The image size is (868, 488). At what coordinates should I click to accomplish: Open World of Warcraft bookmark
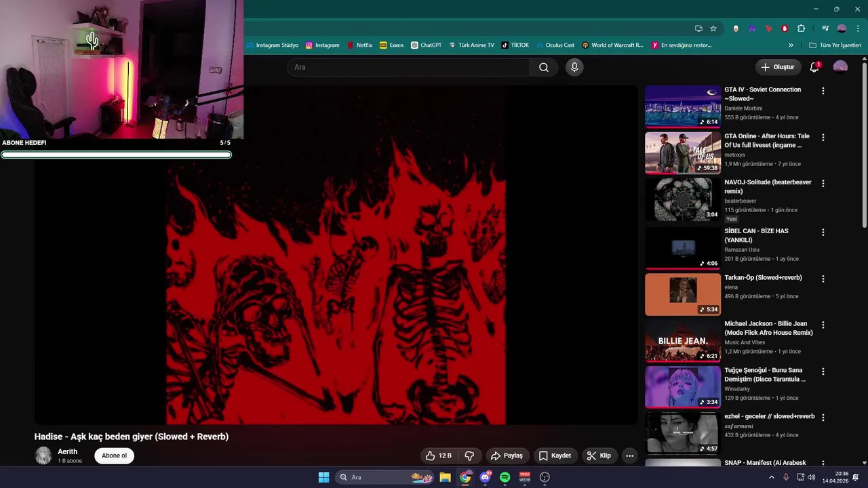(612, 45)
